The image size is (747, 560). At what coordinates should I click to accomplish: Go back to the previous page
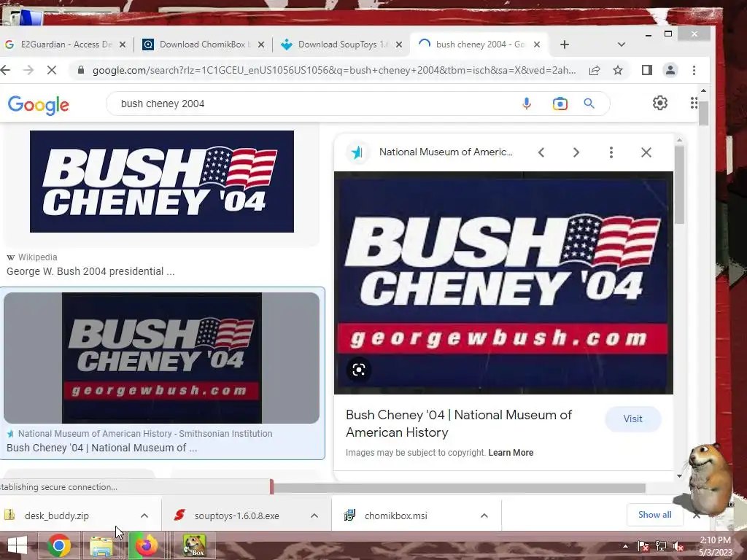(x=5, y=71)
